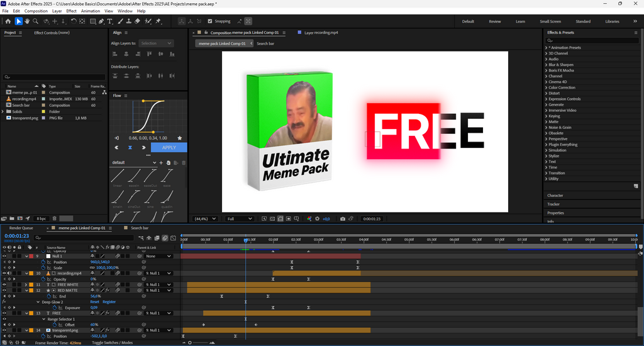644x346 pixels.
Task: Select the Zoom magnifier tool
Action: [36, 21]
